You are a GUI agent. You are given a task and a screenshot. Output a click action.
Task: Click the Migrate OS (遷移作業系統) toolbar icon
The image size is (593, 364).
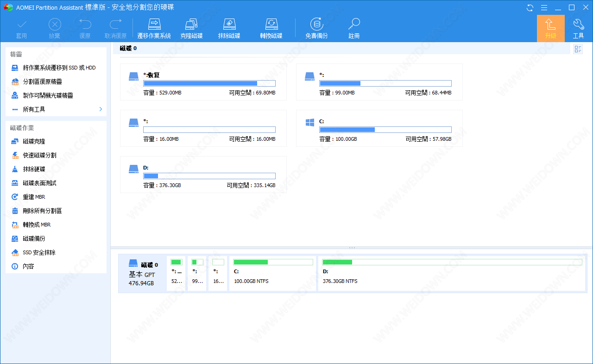154,28
